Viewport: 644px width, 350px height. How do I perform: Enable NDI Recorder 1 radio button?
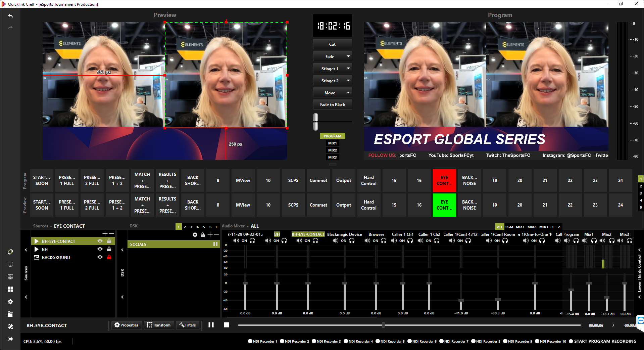click(x=250, y=341)
